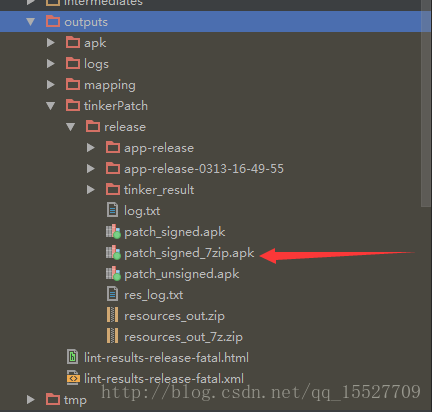The height and width of the screenshot is (412, 432).
Task: Click the resources_out_7z.zip archive icon
Action: pyautogui.click(x=112, y=336)
